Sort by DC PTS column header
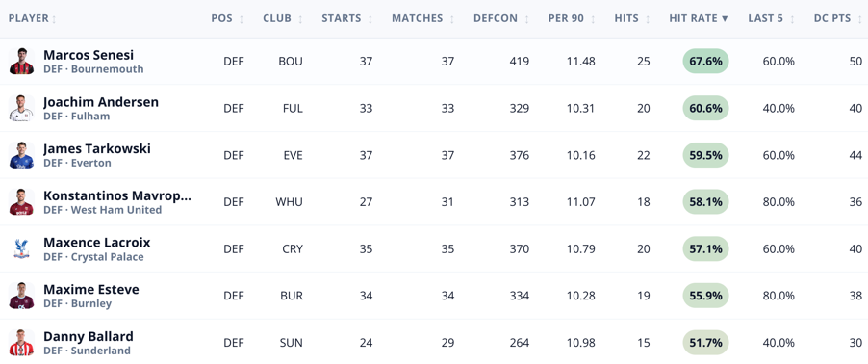The width and height of the screenshot is (868, 364). click(x=838, y=18)
